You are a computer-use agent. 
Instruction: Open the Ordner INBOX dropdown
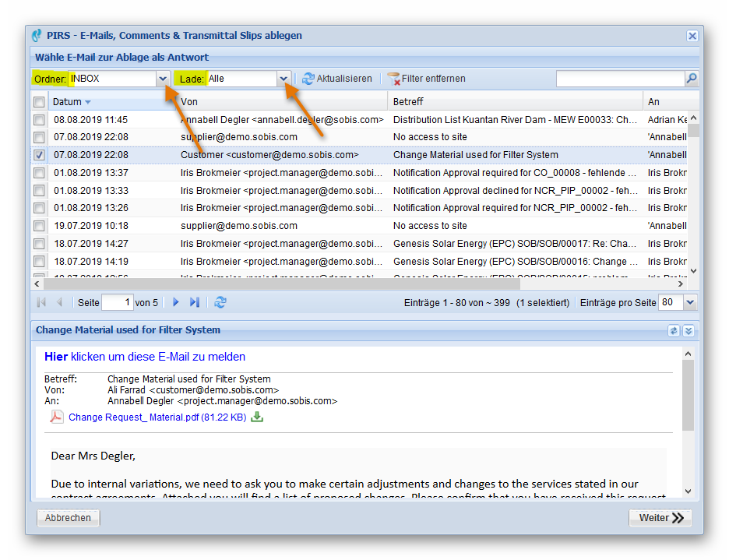(x=163, y=78)
